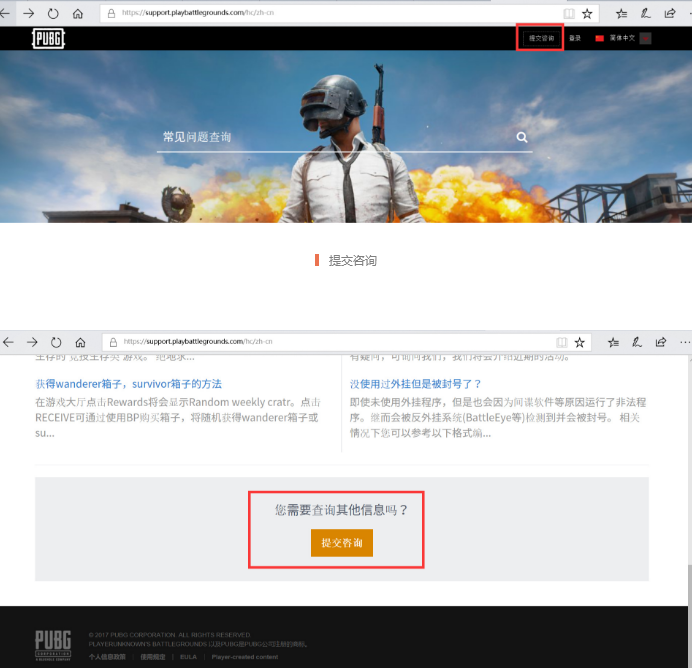
Task: Open article 没使用过外挂但是被封号了？
Action: click(415, 384)
